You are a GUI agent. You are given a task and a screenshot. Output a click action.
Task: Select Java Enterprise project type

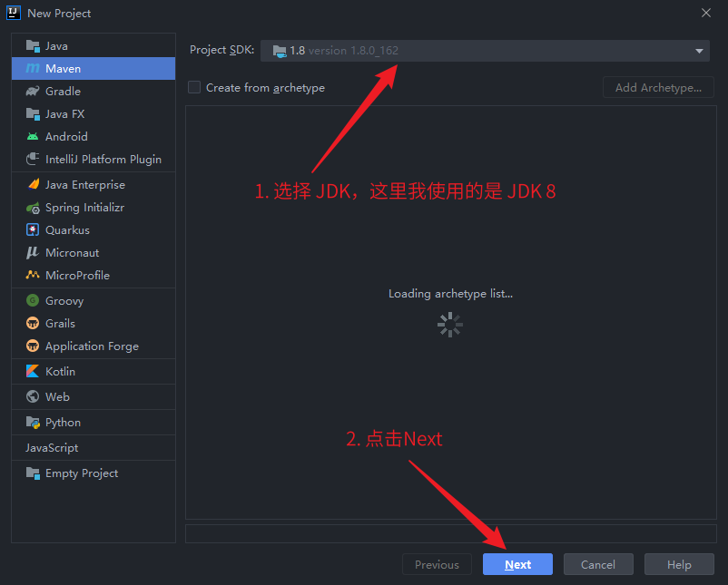pyautogui.click(x=85, y=185)
